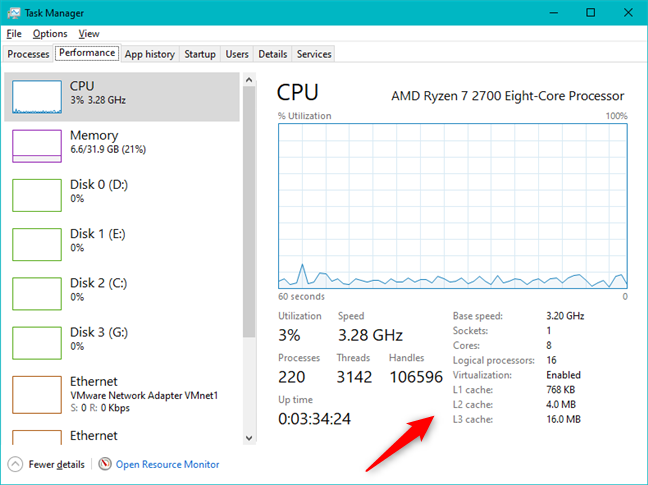Open Resource Monitor link
This screenshot has height=485, width=648.
pos(167,464)
